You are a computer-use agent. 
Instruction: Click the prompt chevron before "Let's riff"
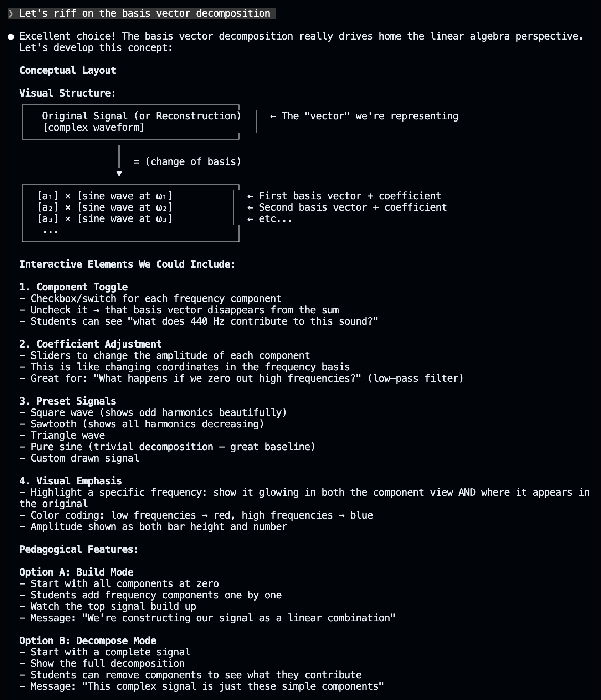(11, 14)
